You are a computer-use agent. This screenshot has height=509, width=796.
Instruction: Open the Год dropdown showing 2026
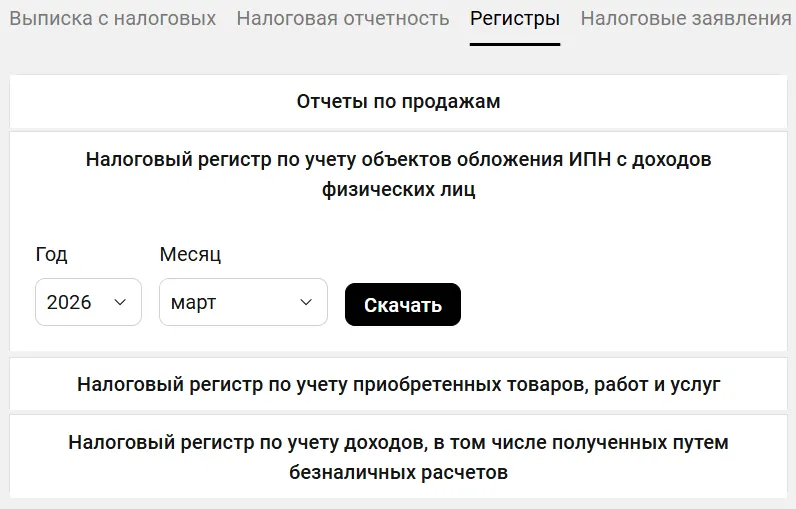pyautogui.click(x=87, y=302)
